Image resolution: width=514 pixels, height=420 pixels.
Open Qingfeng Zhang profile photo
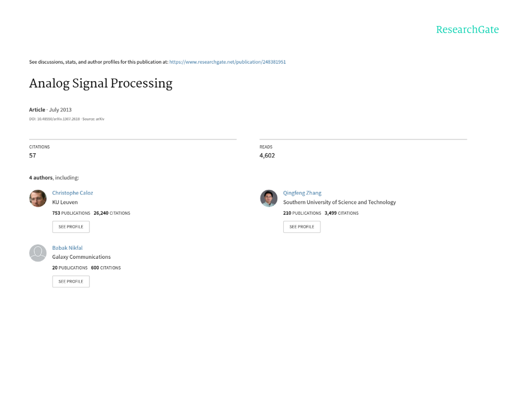269,198
